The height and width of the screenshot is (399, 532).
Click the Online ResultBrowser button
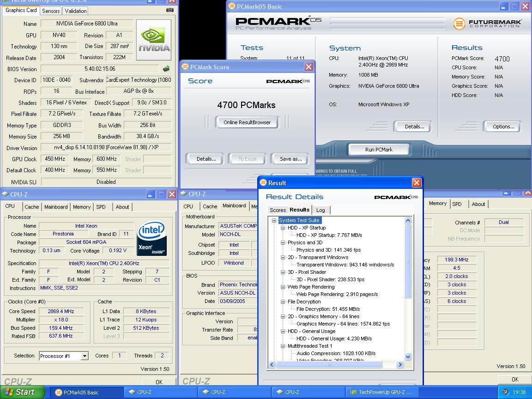[x=247, y=122]
